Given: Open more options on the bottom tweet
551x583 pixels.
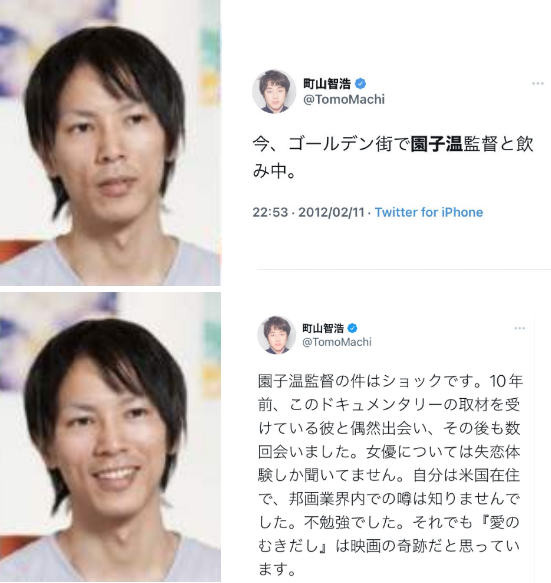Looking at the screenshot, I should (519, 328).
